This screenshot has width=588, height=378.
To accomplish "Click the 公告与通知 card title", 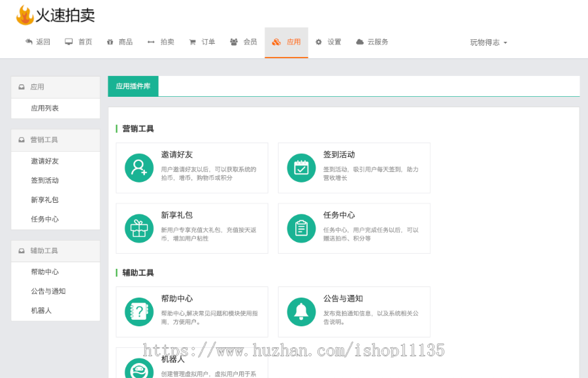I will tap(343, 299).
